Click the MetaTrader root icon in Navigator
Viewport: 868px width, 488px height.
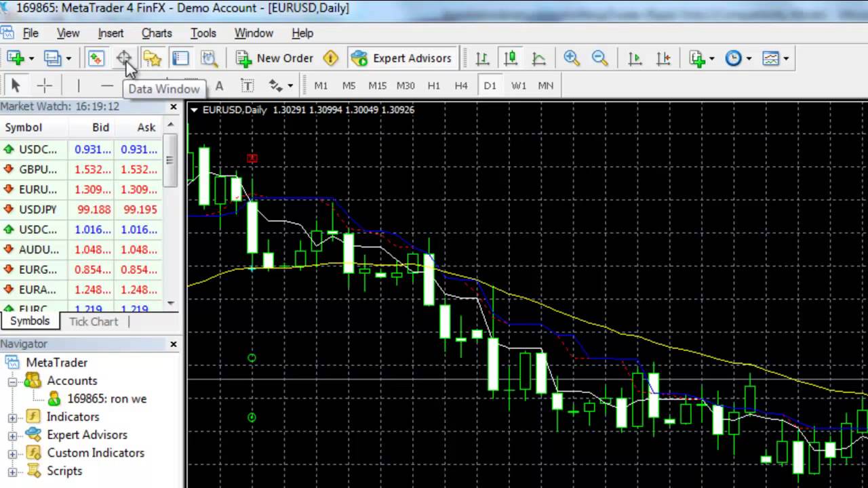point(12,363)
